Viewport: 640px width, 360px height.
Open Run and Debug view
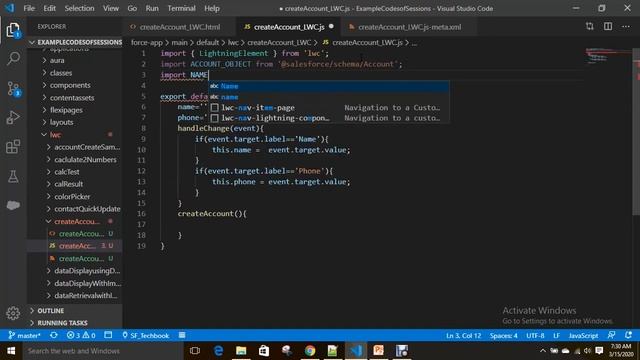tap(13, 118)
